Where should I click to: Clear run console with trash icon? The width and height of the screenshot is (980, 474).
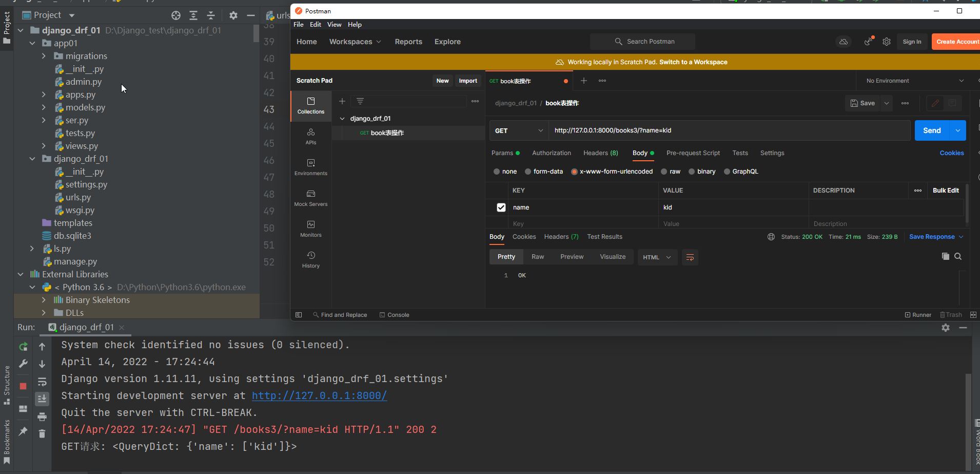[x=42, y=434]
